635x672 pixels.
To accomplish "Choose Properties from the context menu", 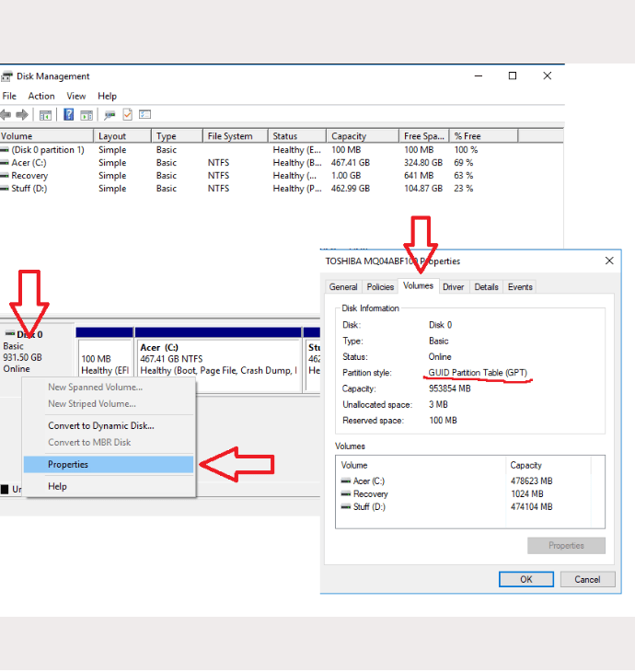I will click(x=109, y=465).
